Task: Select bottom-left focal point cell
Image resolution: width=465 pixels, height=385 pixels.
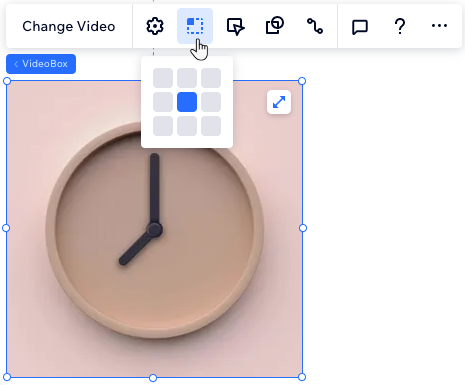Action: pos(163,126)
